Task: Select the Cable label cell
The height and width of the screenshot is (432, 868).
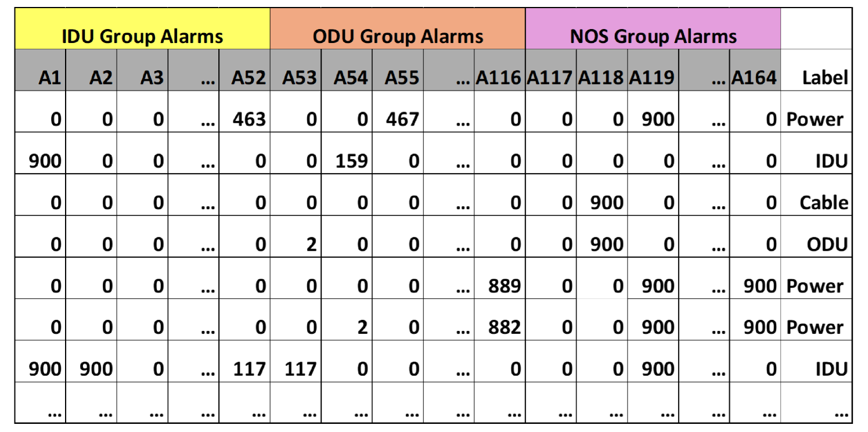Action: [823, 203]
